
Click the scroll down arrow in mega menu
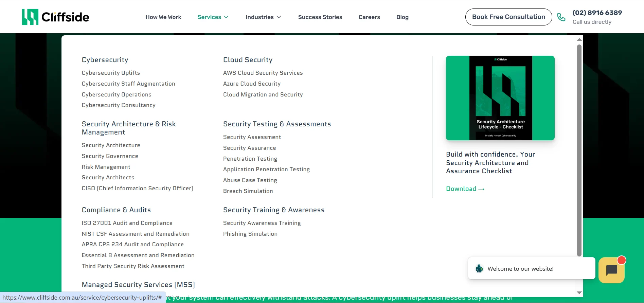tap(579, 292)
